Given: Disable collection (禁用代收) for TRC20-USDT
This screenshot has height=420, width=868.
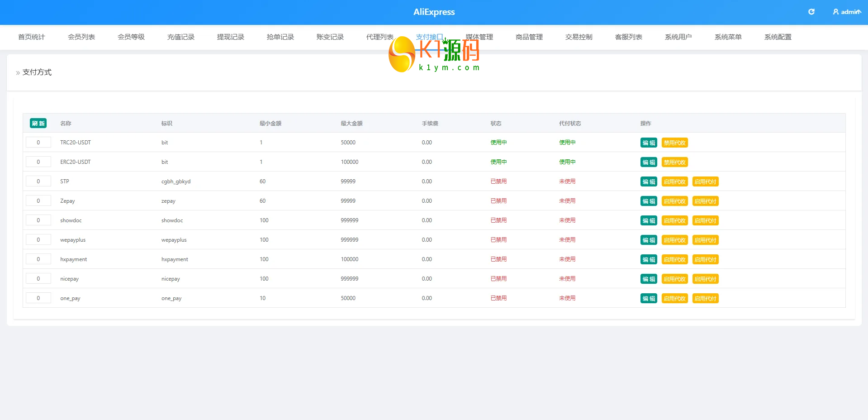Looking at the screenshot, I should [674, 143].
